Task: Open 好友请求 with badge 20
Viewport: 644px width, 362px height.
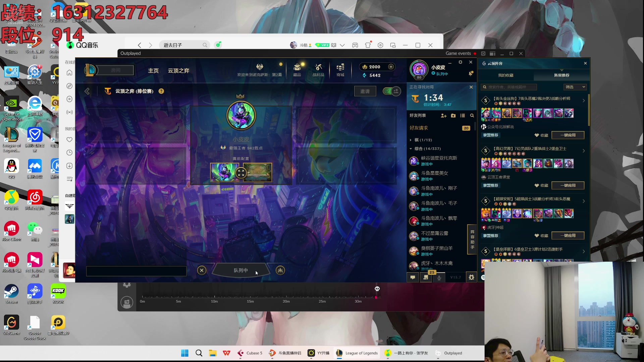Action: click(x=440, y=128)
